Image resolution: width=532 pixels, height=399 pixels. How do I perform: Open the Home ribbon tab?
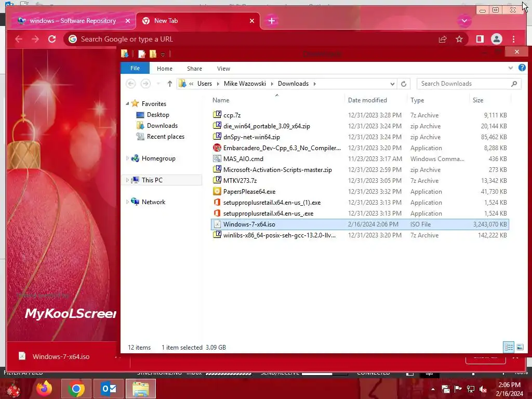(165, 69)
